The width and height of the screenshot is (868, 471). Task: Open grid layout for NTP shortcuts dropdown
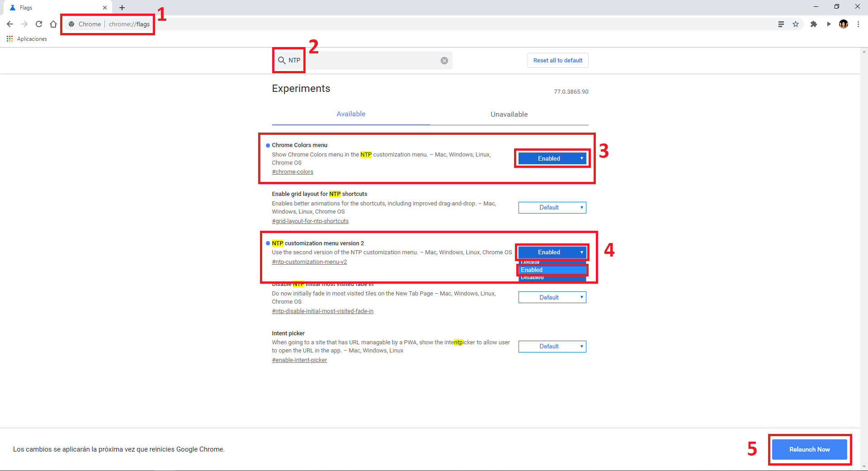pyautogui.click(x=552, y=207)
